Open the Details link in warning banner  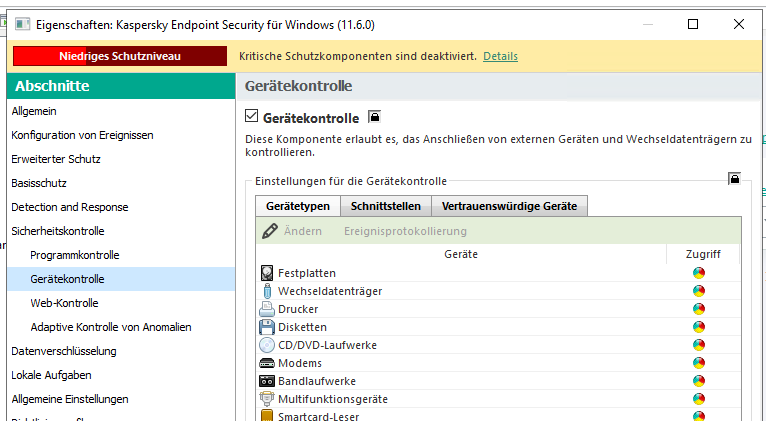click(500, 57)
